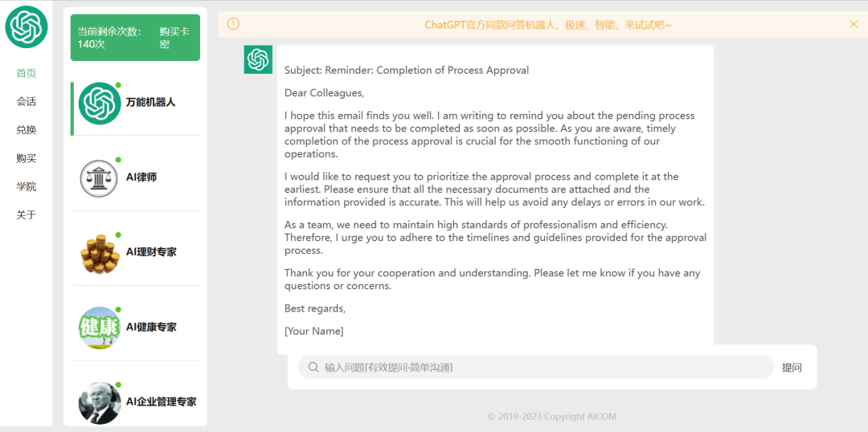
Task: Open the AI企业管理专家 portrait icon
Action: (x=100, y=402)
